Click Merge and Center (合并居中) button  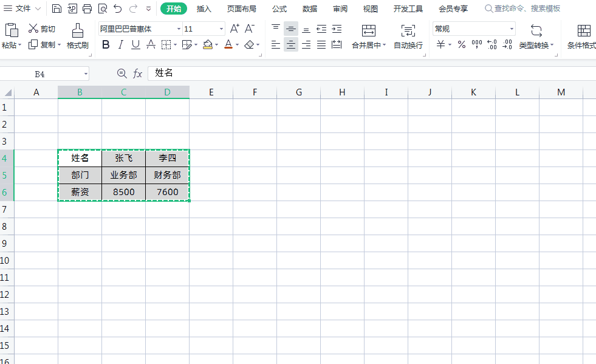(x=369, y=36)
